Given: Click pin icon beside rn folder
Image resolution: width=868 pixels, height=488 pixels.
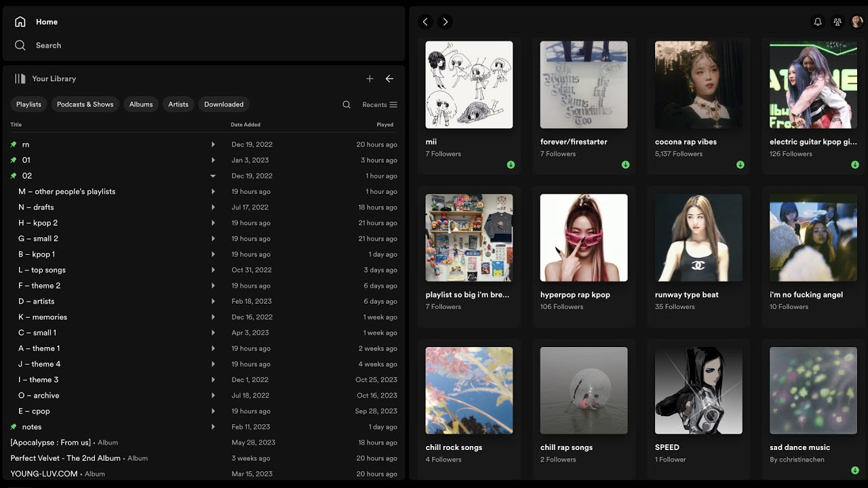Looking at the screenshot, I should [14, 144].
